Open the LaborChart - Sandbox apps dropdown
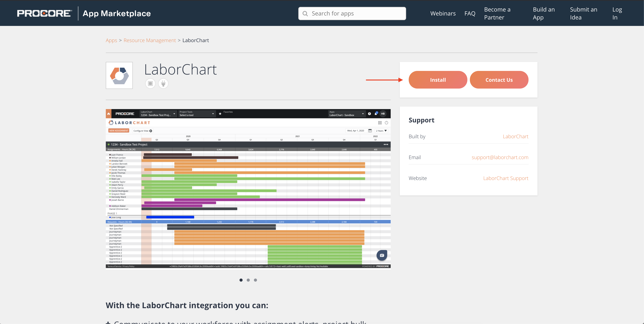This screenshot has height=324, width=644. [x=346, y=114]
